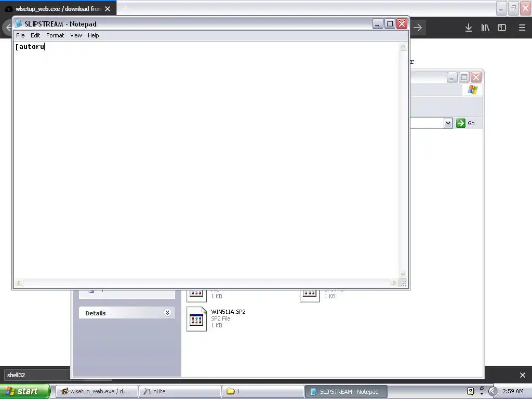532x399 pixels.
Task: Expand the Details panel in Explorer
Action: tap(167, 312)
